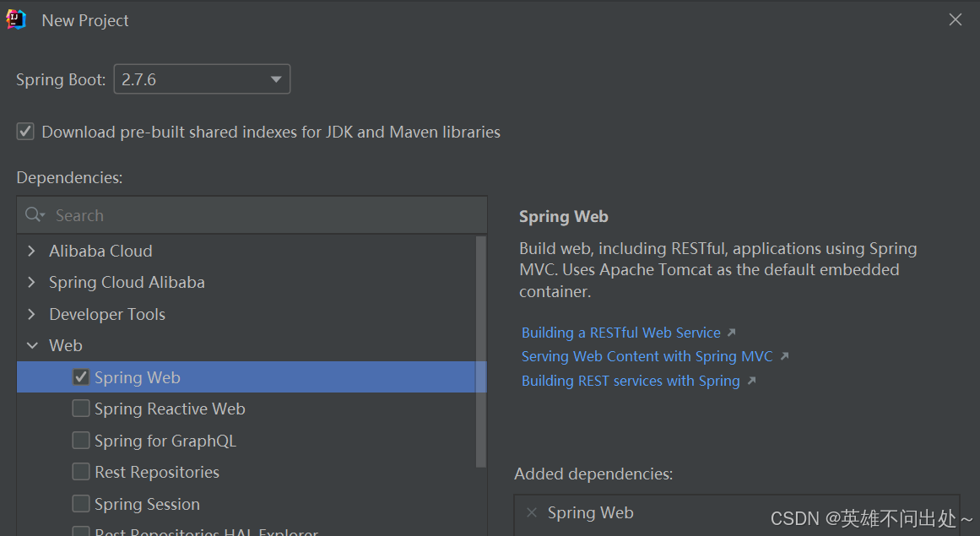The height and width of the screenshot is (536, 980).
Task: Check the Spring Session checkbox
Action: click(x=81, y=504)
